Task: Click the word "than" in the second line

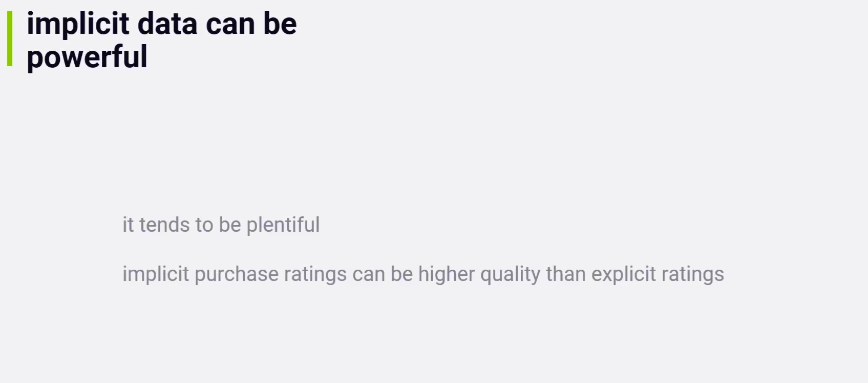Action: click(x=566, y=274)
